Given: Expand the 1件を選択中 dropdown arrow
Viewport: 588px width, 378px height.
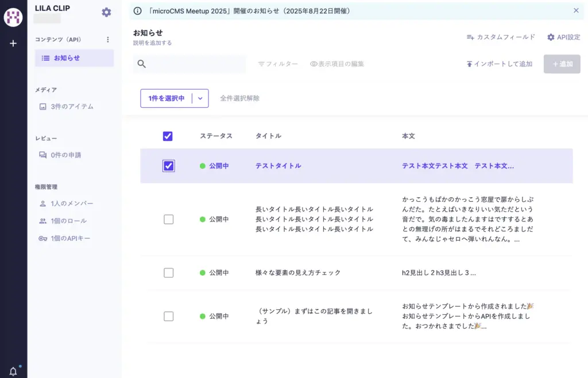Looking at the screenshot, I should point(200,98).
